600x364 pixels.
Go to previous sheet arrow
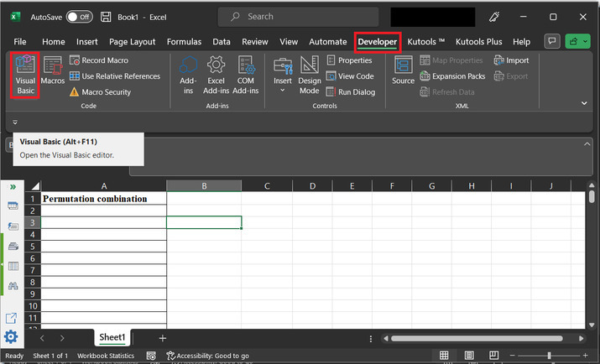42,338
